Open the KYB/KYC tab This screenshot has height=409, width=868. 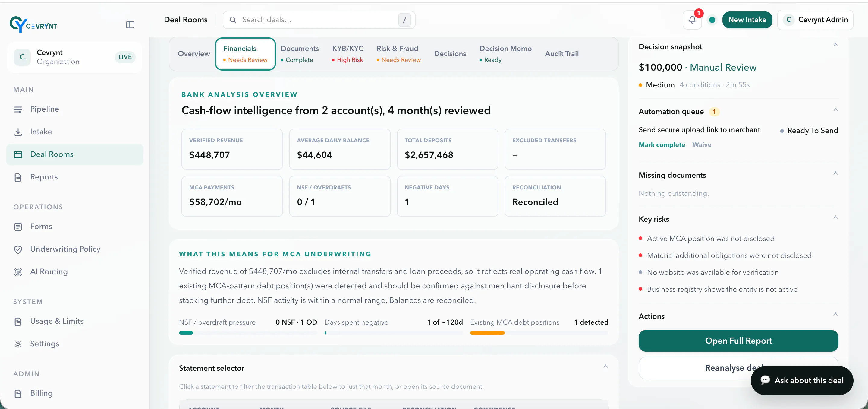coord(348,54)
